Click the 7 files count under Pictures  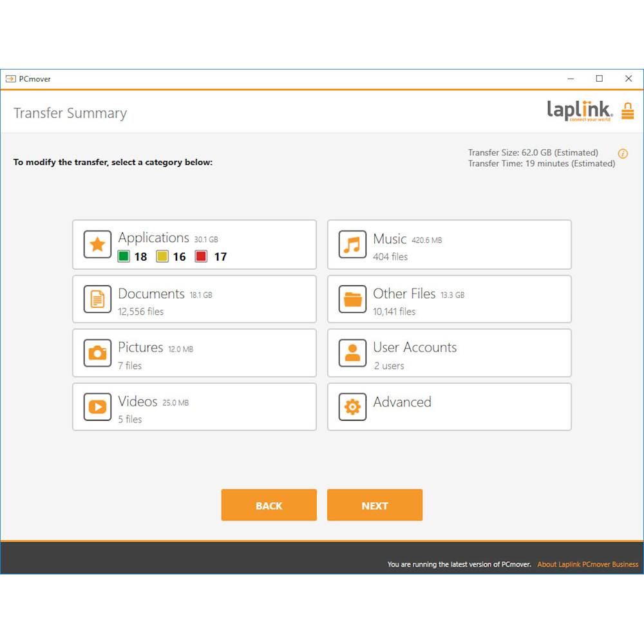(130, 366)
